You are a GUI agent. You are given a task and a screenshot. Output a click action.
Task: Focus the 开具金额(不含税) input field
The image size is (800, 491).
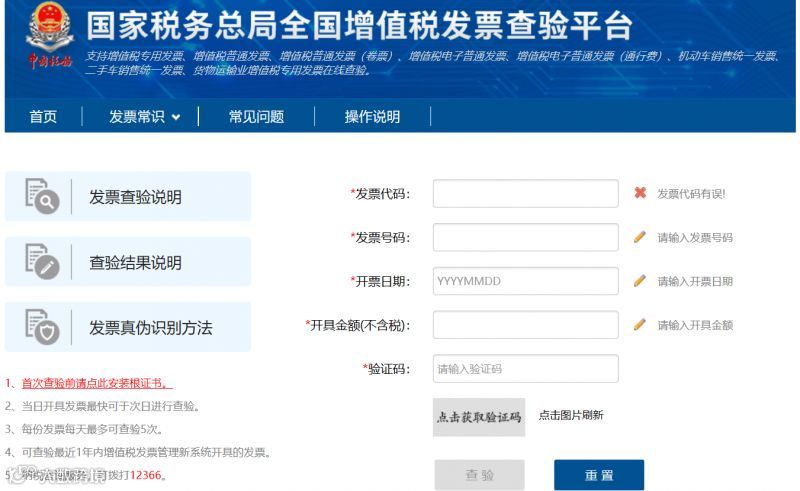coord(526,325)
